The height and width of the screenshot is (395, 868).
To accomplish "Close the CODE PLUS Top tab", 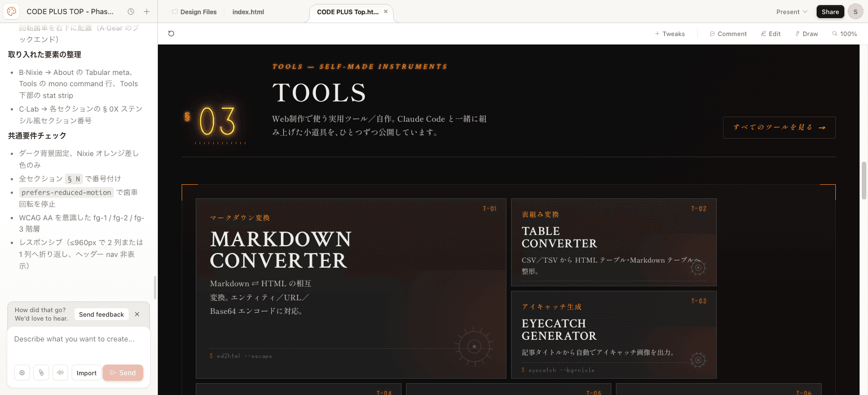I will pos(386,12).
